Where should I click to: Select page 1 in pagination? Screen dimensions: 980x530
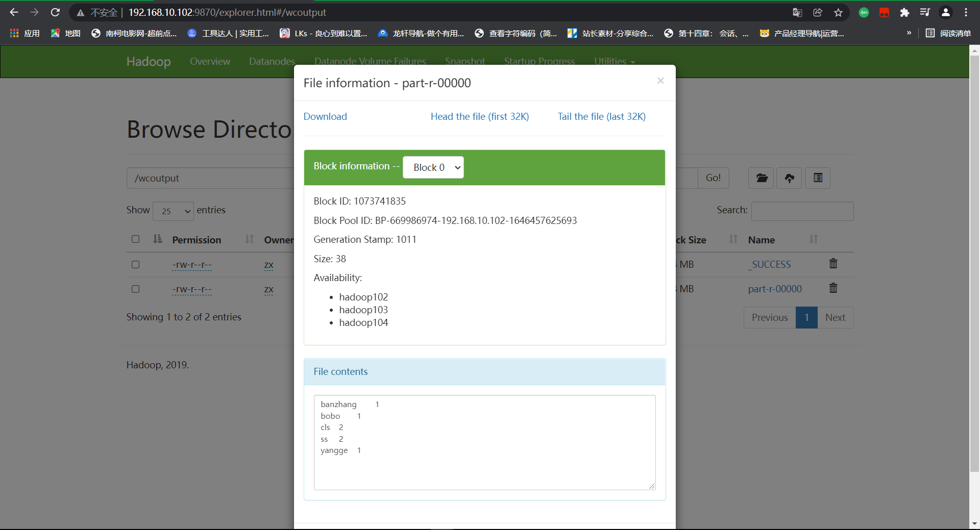pyautogui.click(x=806, y=317)
